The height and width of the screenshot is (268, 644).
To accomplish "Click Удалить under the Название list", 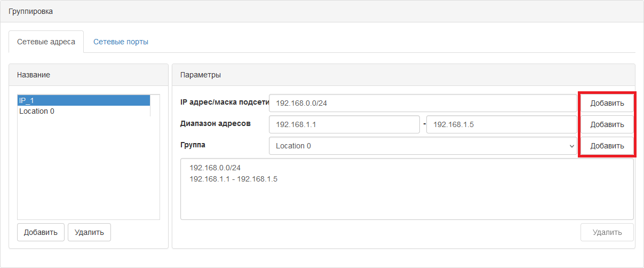I will pyautogui.click(x=89, y=232).
